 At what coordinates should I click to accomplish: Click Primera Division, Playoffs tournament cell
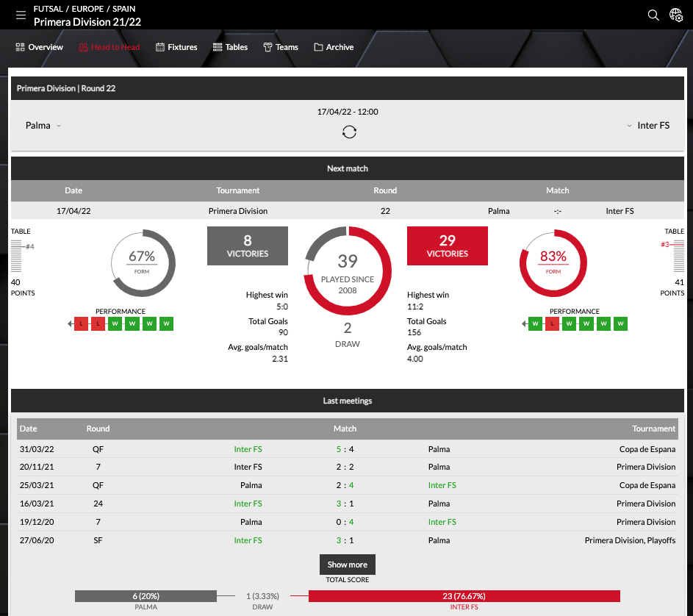630,540
